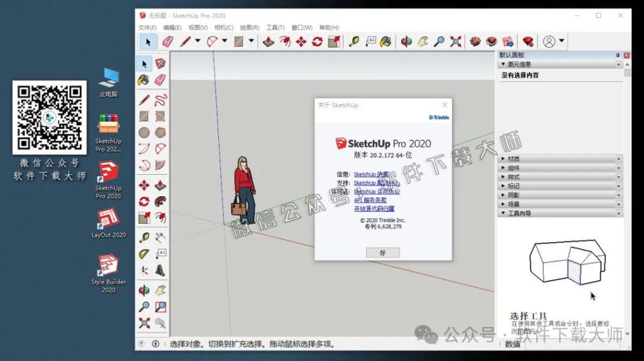Click the default tray vertical scrollbar

tap(627, 199)
